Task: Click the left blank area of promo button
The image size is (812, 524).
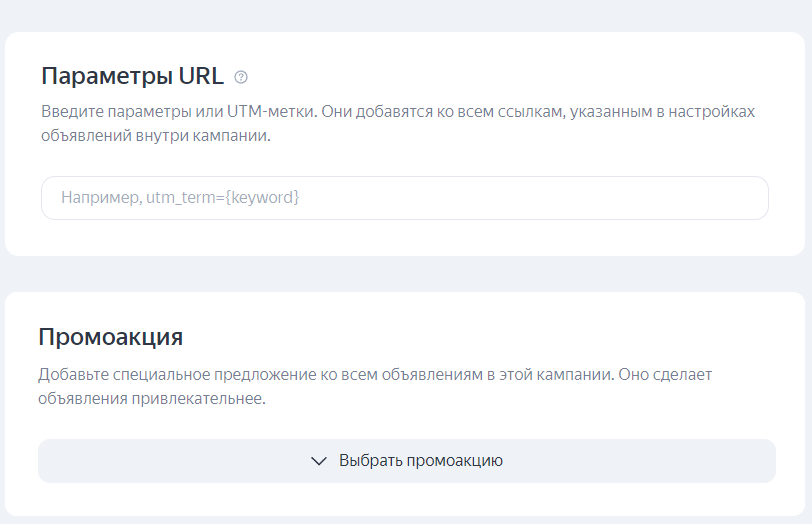Action: coord(150,461)
